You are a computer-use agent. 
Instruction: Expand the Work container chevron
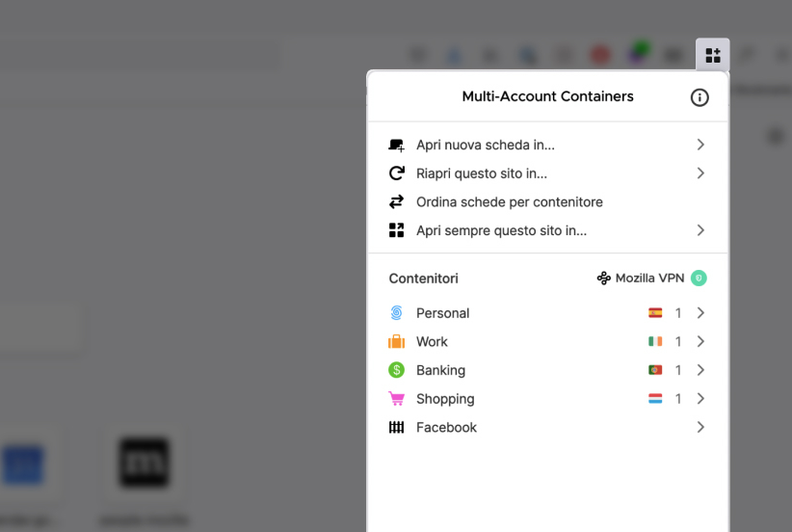[x=700, y=341]
